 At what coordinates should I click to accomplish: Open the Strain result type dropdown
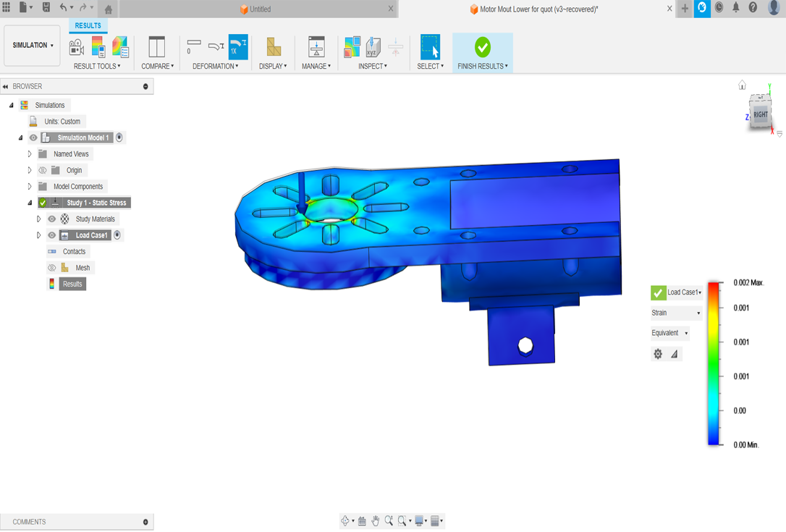tap(675, 313)
